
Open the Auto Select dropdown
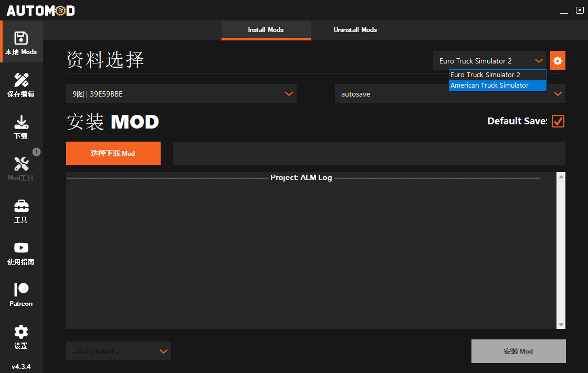point(119,351)
